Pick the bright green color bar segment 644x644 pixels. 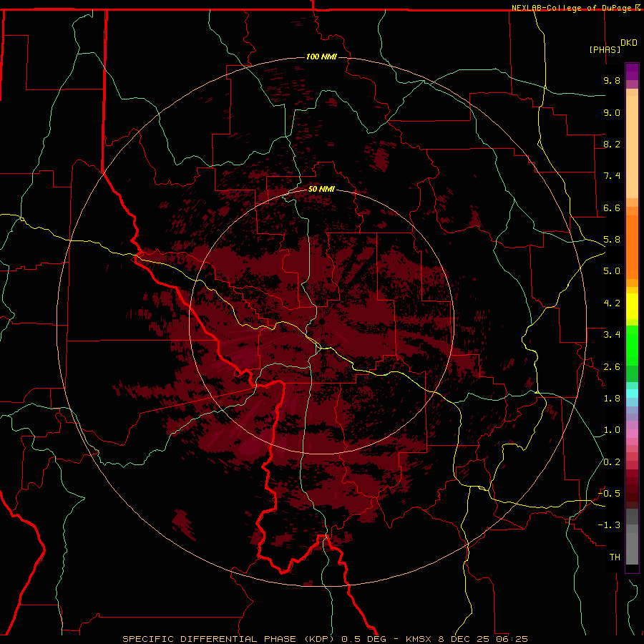point(632,346)
